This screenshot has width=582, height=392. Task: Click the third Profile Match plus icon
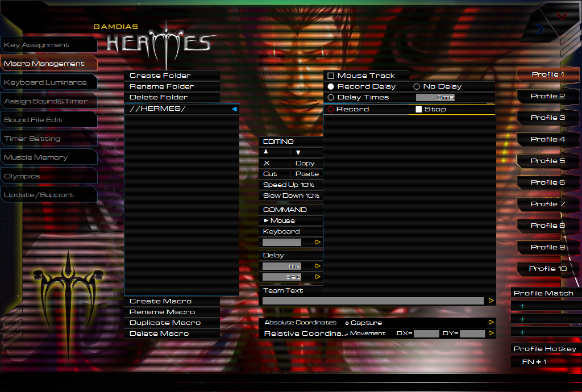pos(522,332)
